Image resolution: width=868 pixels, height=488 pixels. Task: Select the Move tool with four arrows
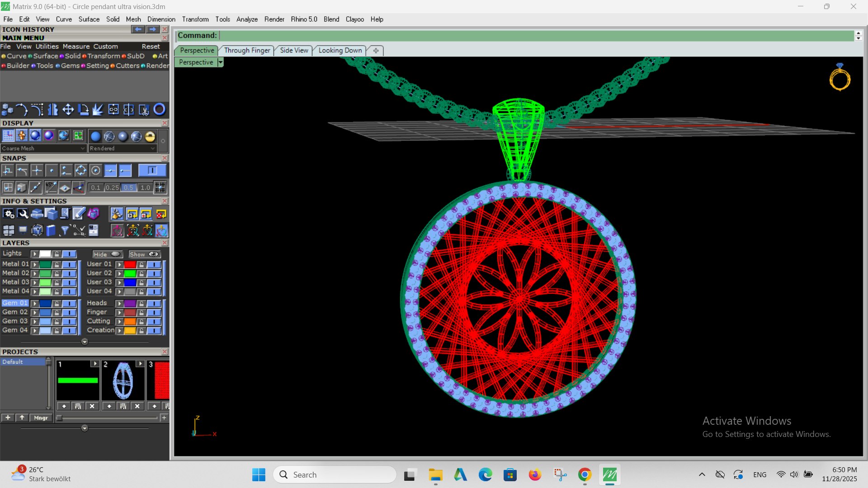[68, 109]
